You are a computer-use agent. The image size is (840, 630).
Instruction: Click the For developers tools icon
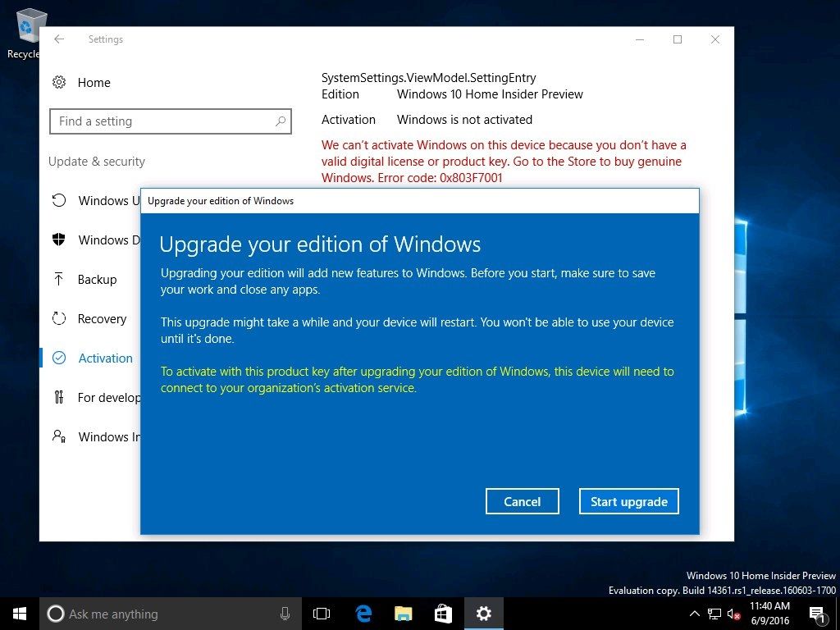[x=59, y=397]
